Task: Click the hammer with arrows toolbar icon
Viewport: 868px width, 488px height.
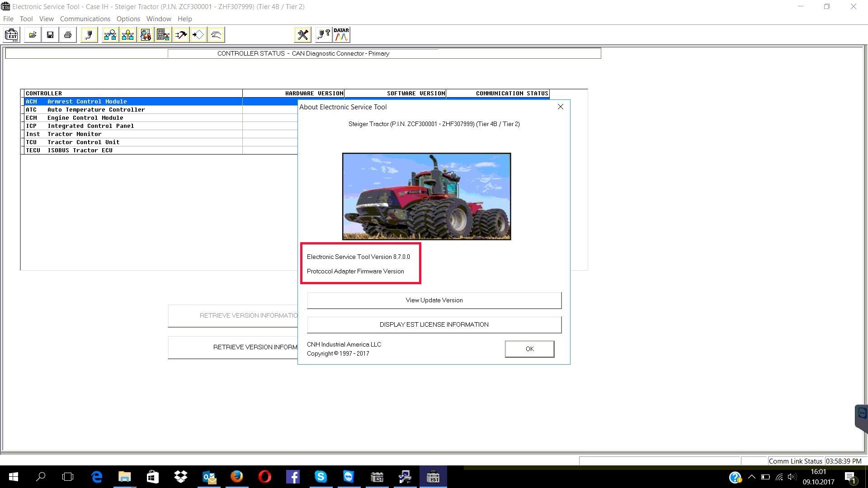Action: click(181, 35)
